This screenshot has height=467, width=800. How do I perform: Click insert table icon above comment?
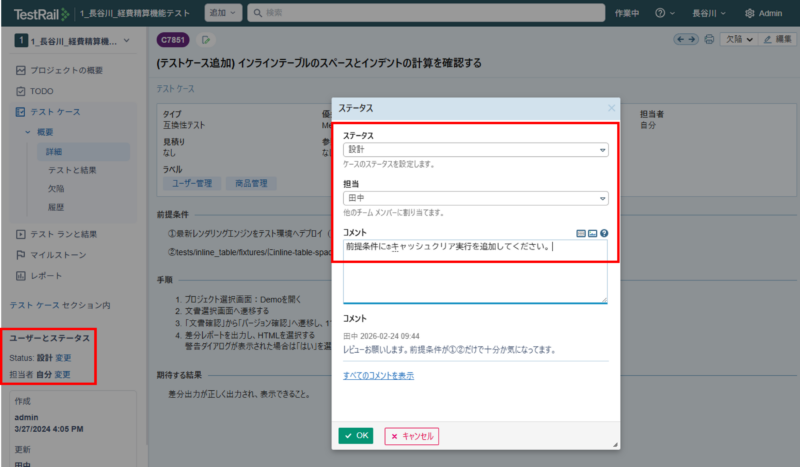click(581, 233)
